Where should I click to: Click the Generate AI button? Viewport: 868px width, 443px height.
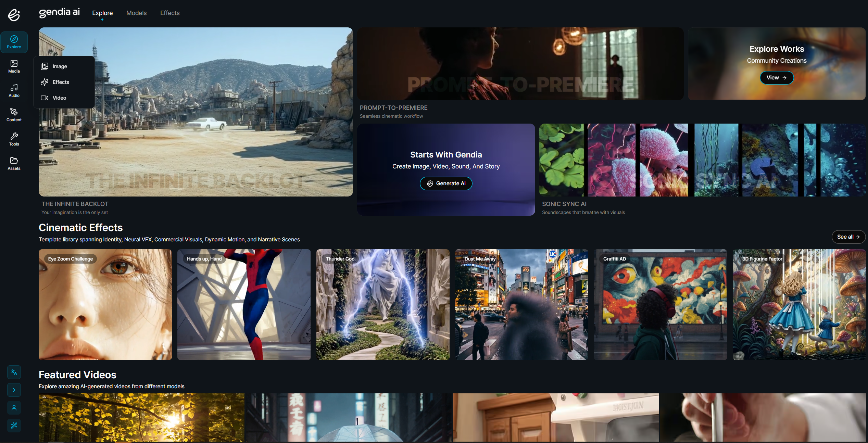pyautogui.click(x=446, y=183)
